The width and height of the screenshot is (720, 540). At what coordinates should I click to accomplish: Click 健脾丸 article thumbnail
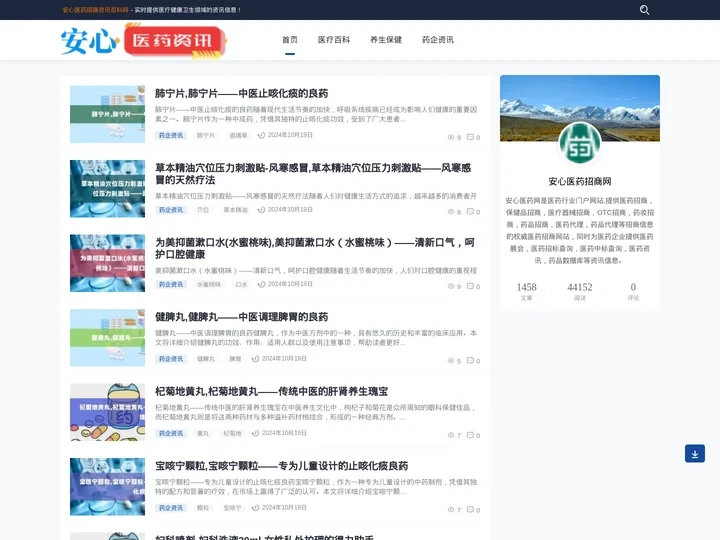[107, 338]
